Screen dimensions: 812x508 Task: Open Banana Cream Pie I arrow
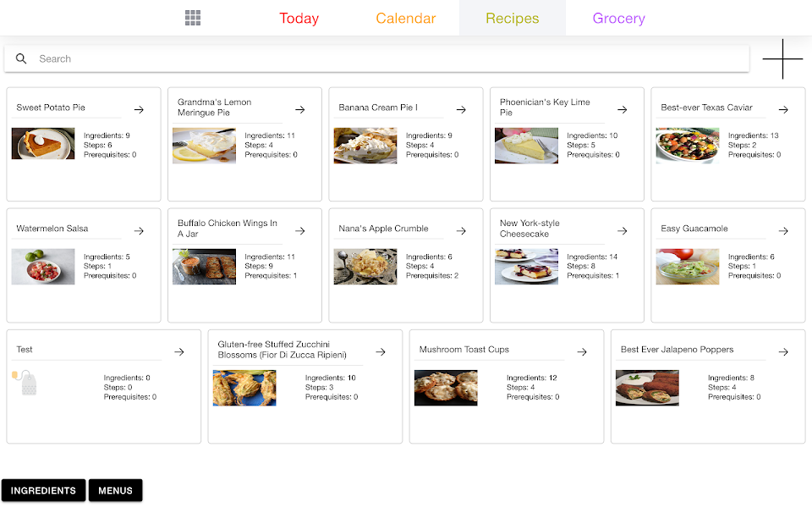pyautogui.click(x=461, y=110)
